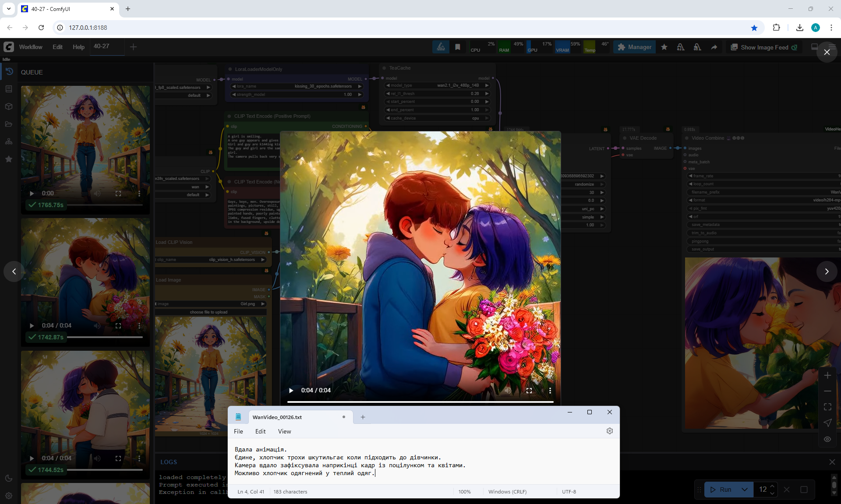Open the Queue history sidebar icon

coord(9,71)
